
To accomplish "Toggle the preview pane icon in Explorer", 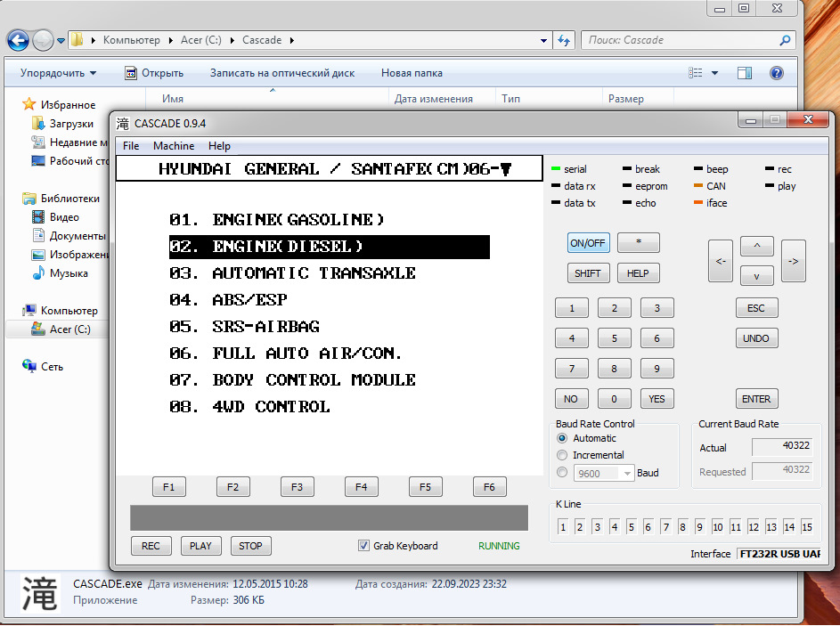I will (745, 73).
